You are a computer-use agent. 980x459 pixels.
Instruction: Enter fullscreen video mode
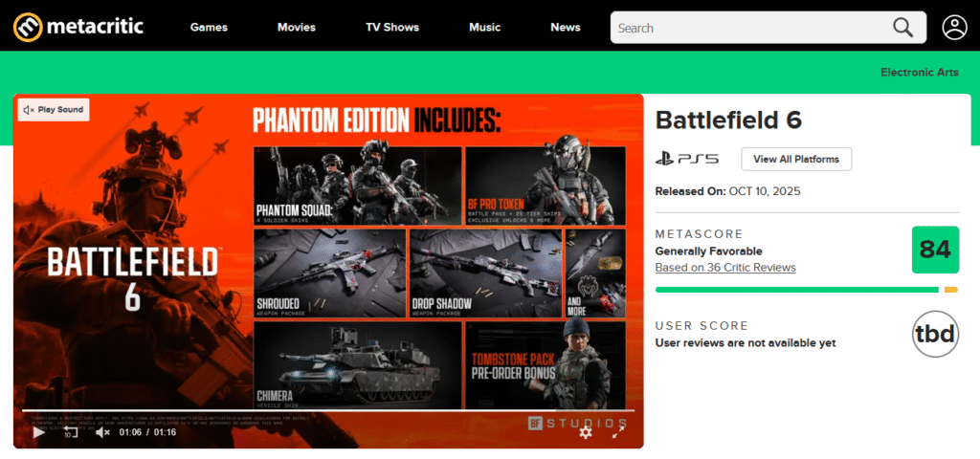click(618, 432)
